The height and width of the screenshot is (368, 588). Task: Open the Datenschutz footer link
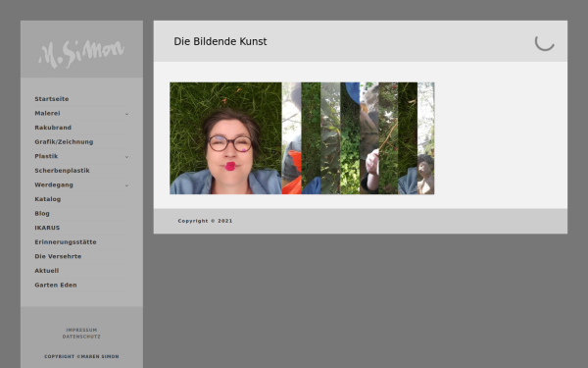coord(81,337)
